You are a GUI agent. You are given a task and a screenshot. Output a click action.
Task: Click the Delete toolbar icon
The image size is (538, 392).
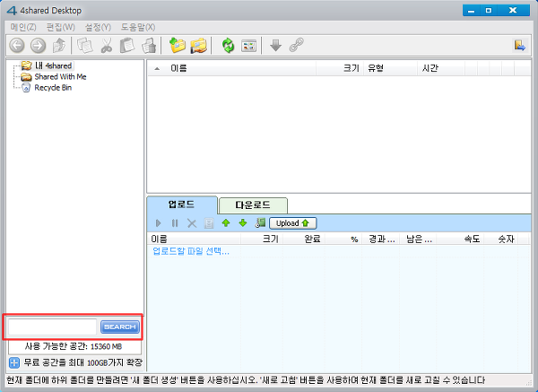pos(149,46)
